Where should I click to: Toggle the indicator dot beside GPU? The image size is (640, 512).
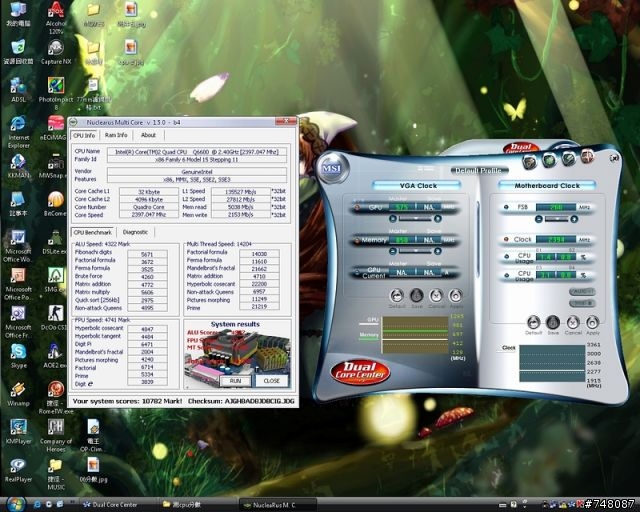click(357, 207)
